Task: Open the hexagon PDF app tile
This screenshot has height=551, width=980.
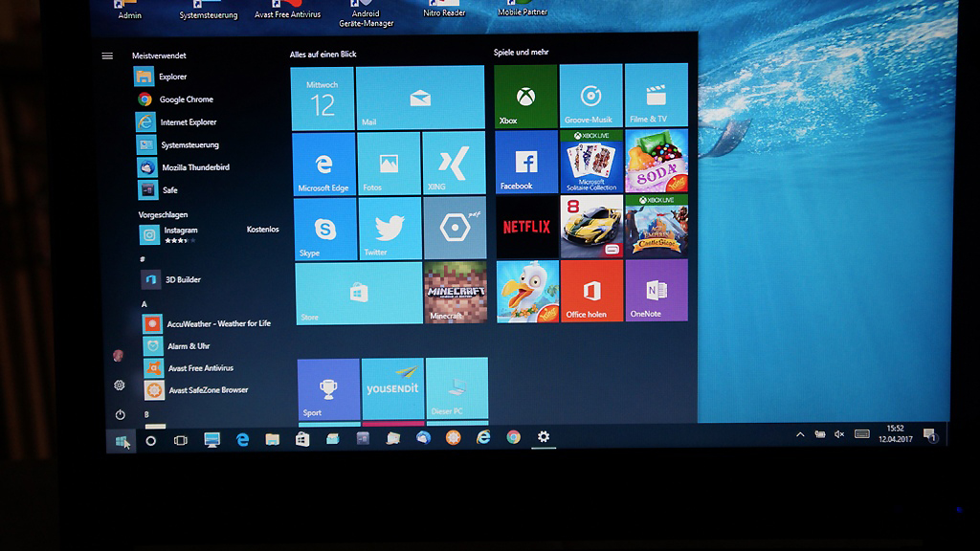Action: tap(455, 228)
